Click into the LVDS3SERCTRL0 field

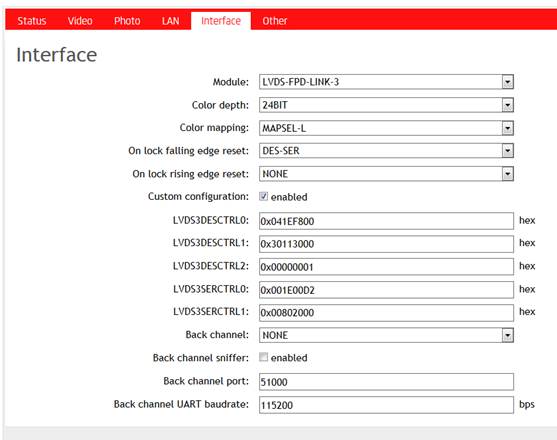(x=386, y=290)
